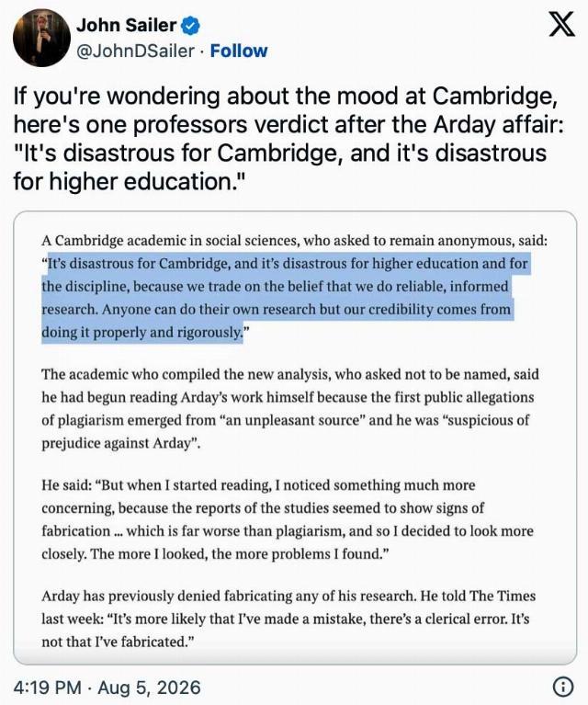Click "The Times" in the last paragraph
The image size is (588, 705).
(x=503, y=596)
